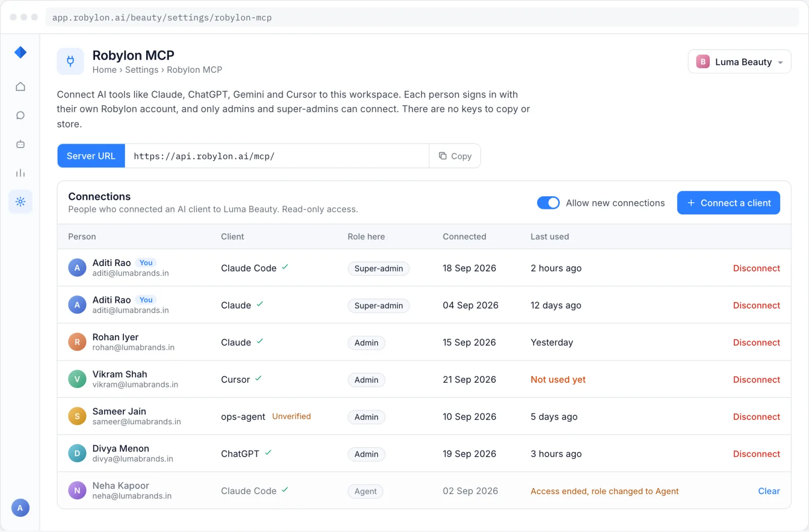Viewport: 809px width, 532px height.
Task: Click the Role here column header
Action: pyautogui.click(x=366, y=236)
